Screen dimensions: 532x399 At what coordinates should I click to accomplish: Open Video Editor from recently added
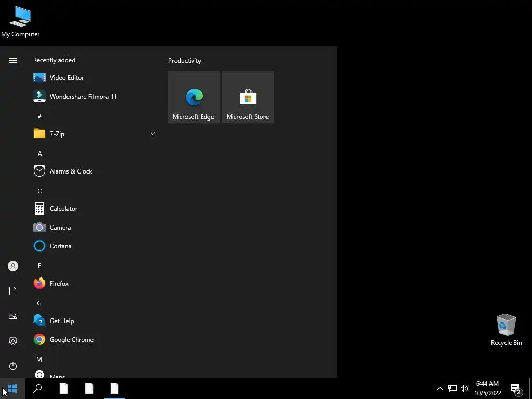[94, 78]
